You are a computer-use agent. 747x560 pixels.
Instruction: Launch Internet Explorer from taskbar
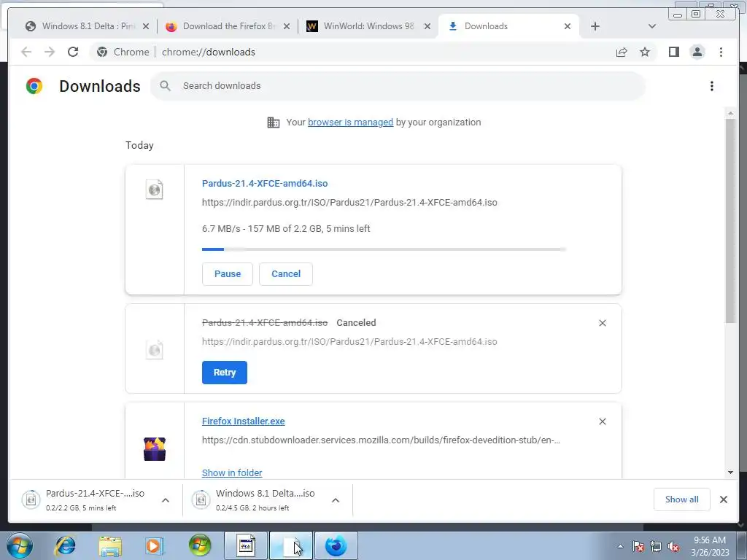[65, 545]
